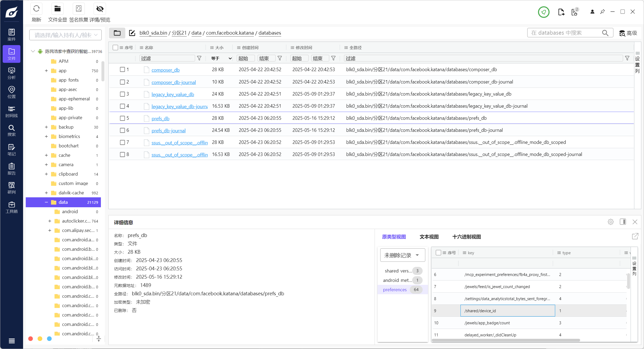644x349 pixels.
Task: Expand the dalvik-cache folder tree node
Action: pos(46,193)
